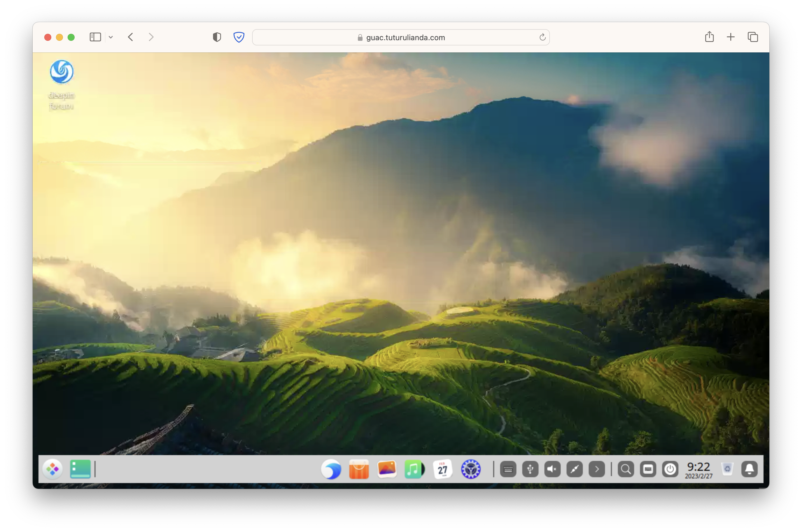802x532 pixels.
Task: Open the Trash icon in dock
Action: tap(727, 469)
